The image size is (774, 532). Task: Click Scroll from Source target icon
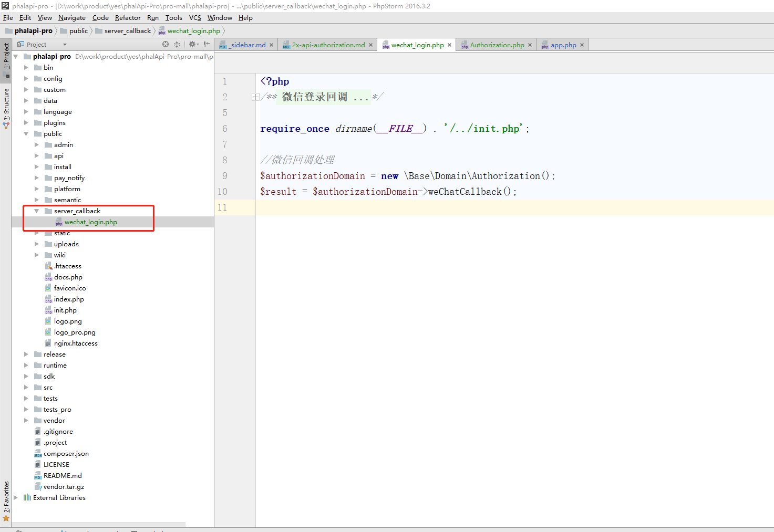click(x=166, y=45)
